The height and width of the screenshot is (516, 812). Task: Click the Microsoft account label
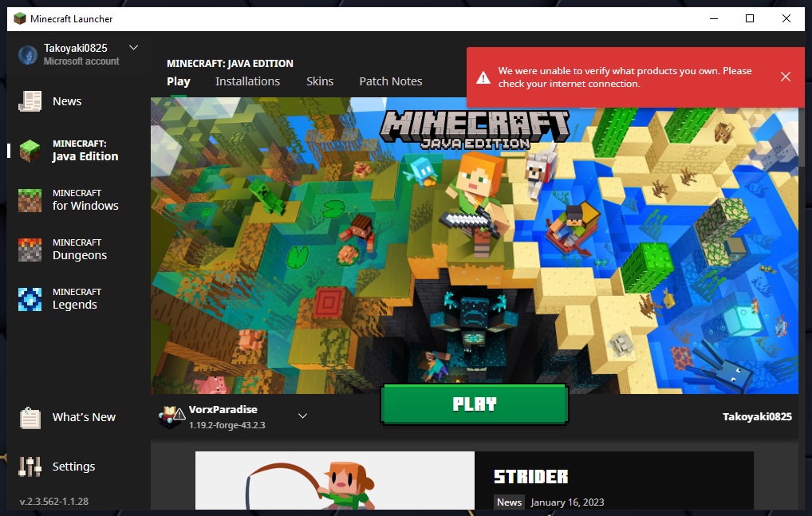[81, 61]
